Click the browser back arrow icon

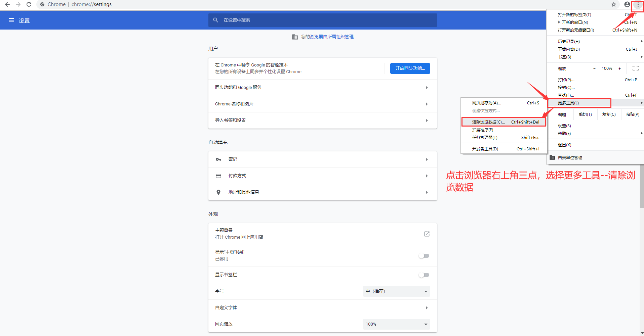pos(7,4)
